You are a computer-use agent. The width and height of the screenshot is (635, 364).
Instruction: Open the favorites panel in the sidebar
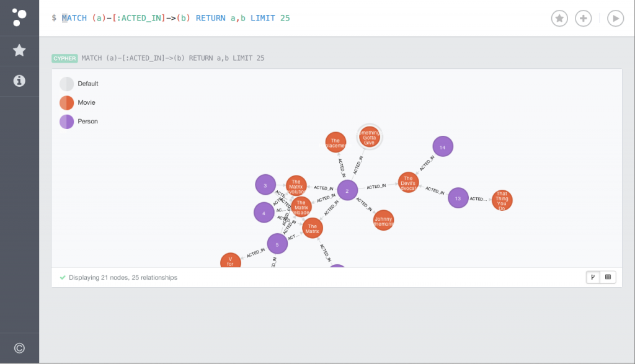(19, 50)
